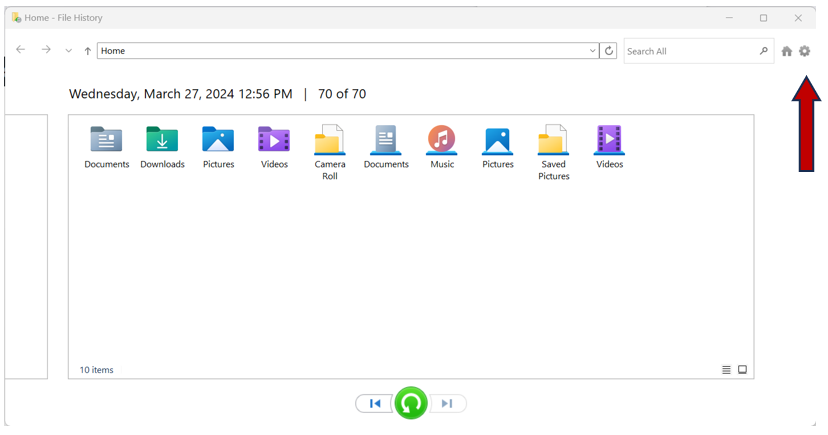
Task: Switch to large icons view
Action: click(742, 370)
